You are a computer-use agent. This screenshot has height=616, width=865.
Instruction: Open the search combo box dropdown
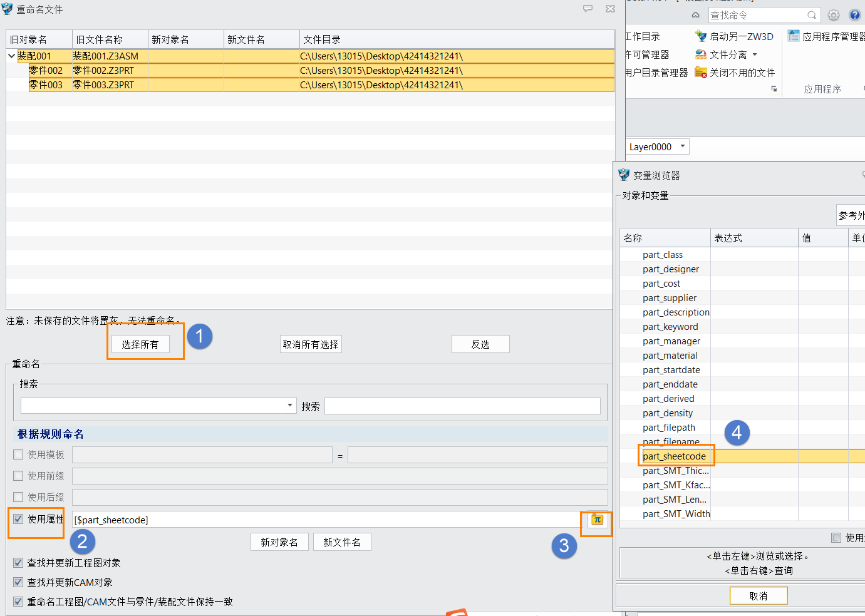[289, 406]
